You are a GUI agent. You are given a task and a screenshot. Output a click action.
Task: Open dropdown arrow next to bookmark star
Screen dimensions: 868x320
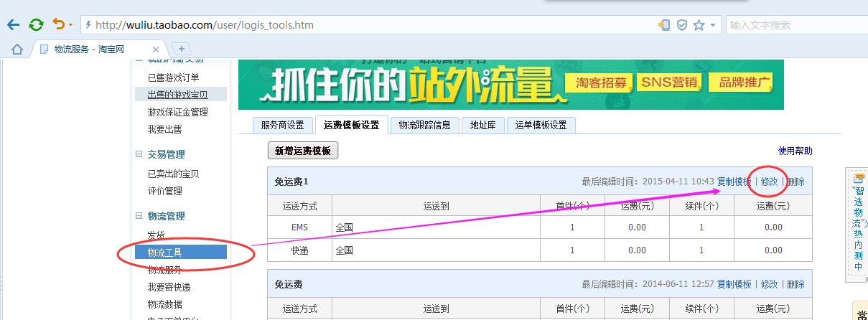click(712, 25)
